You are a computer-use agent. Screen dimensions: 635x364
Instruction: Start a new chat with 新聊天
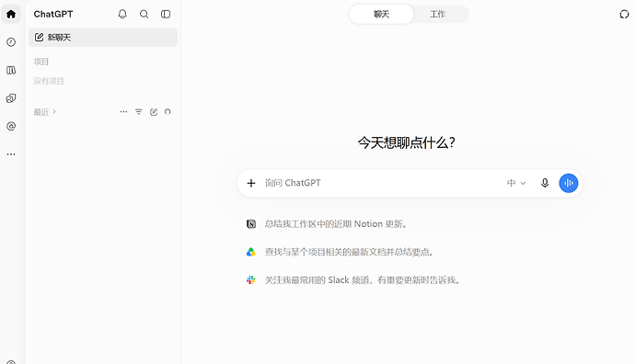point(103,37)
